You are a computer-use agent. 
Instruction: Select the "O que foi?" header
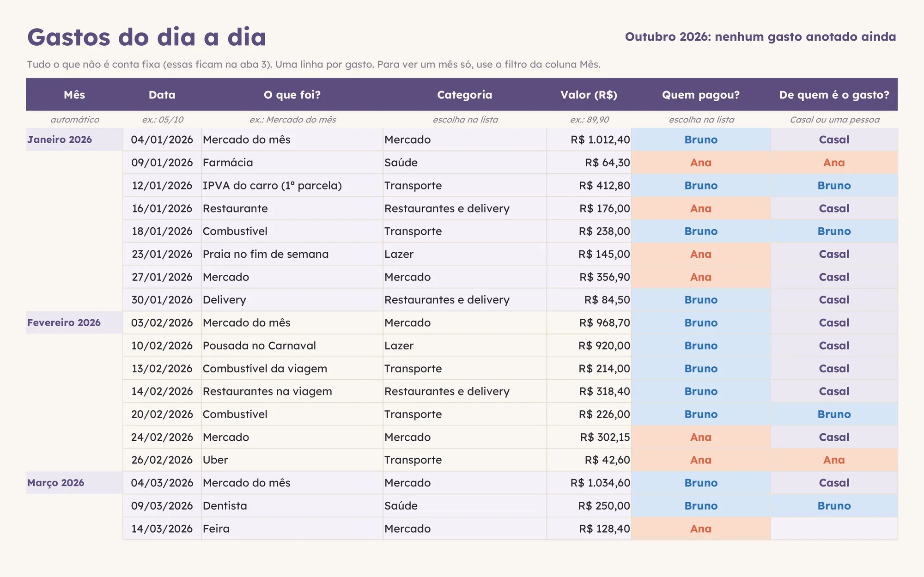pos(292,95)
